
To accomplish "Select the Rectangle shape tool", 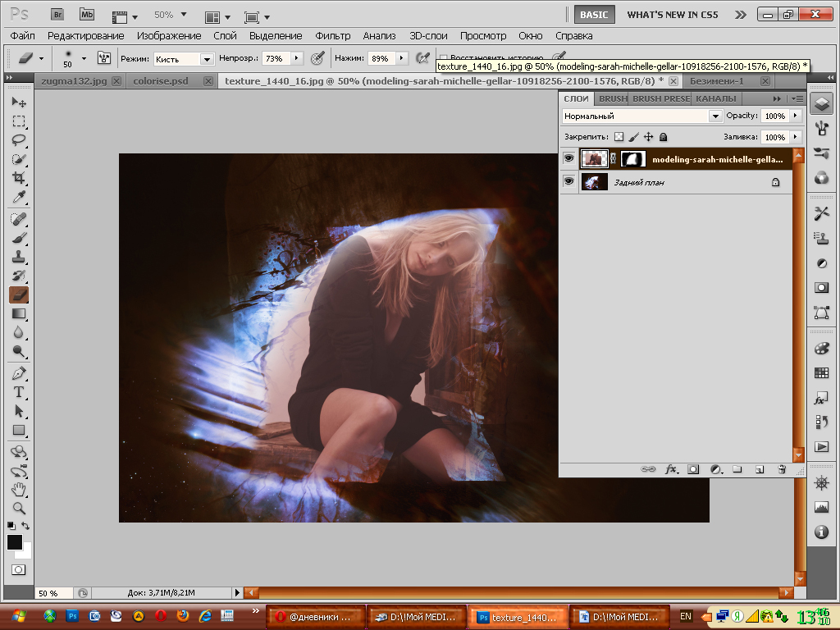I will [19, 430].
